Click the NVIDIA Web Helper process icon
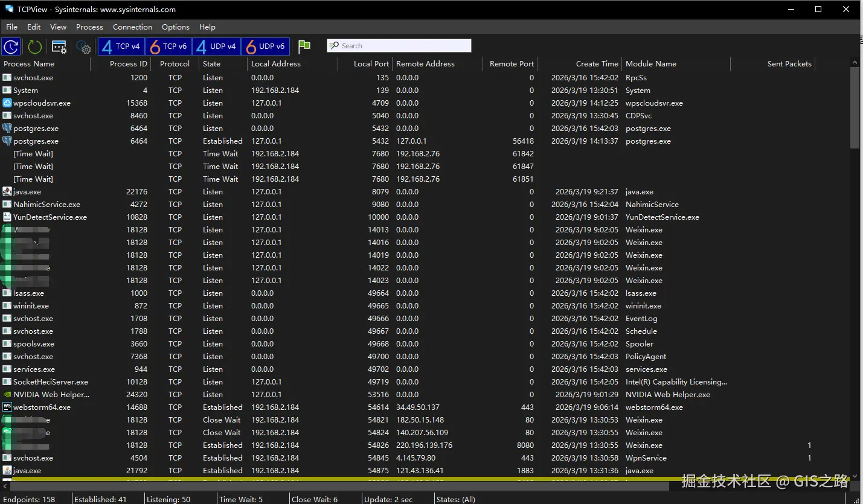863x504 pixels. pos(7,395)
